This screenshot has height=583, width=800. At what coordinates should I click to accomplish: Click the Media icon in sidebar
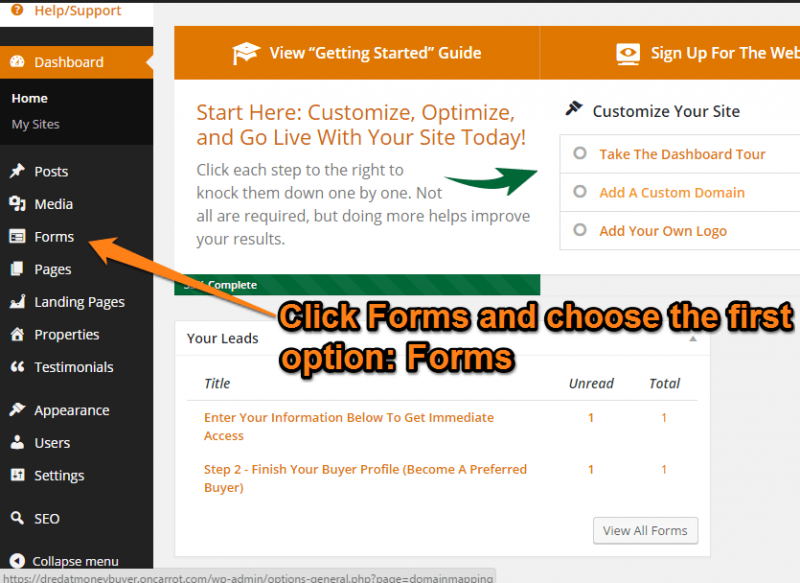coord(17,204)
